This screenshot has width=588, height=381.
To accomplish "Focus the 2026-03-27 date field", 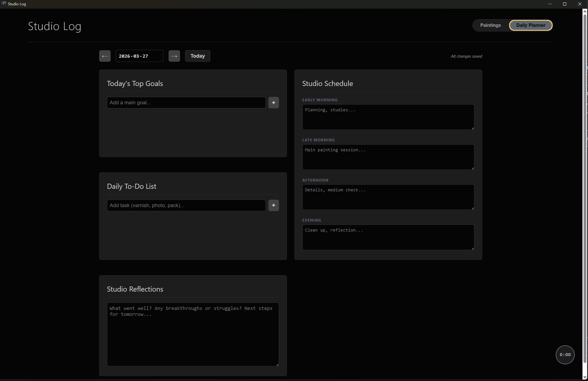I will (x=139, y=56).
